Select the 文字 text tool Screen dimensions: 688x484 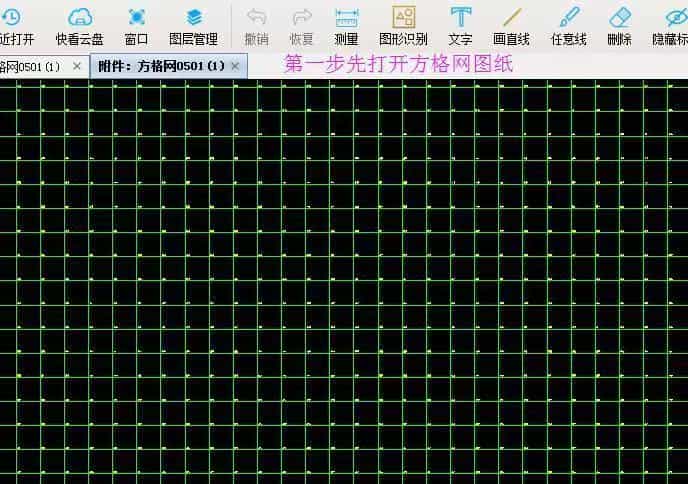tap(460, 25)
